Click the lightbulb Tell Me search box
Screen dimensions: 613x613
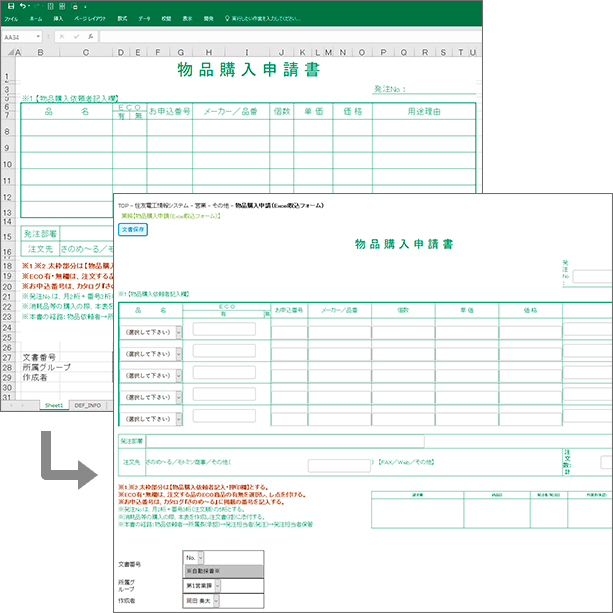tap(262, 18)
